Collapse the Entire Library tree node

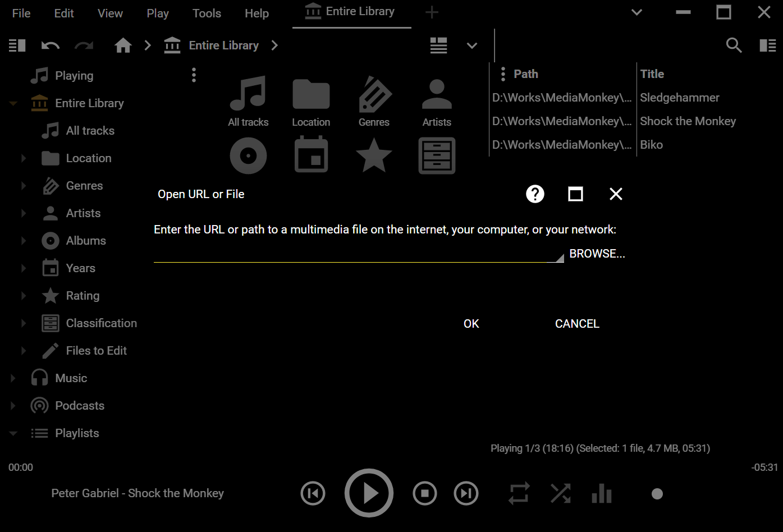point(13,103)
